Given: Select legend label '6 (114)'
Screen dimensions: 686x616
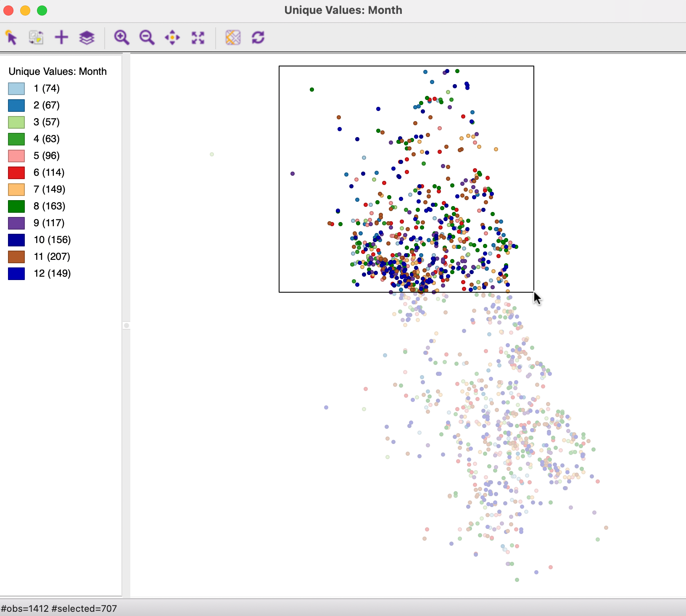Looking at the screenshot, I should tap(49, 172).
